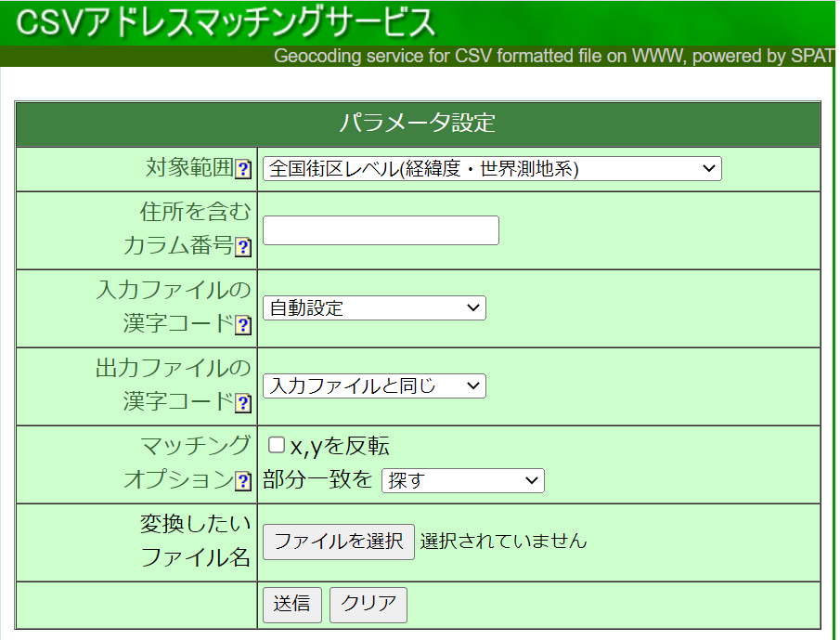The height and width of the screenshot is (640, 840).
Task: Show help for 入力ファイルの漢字コード
Action: point(243,325)
